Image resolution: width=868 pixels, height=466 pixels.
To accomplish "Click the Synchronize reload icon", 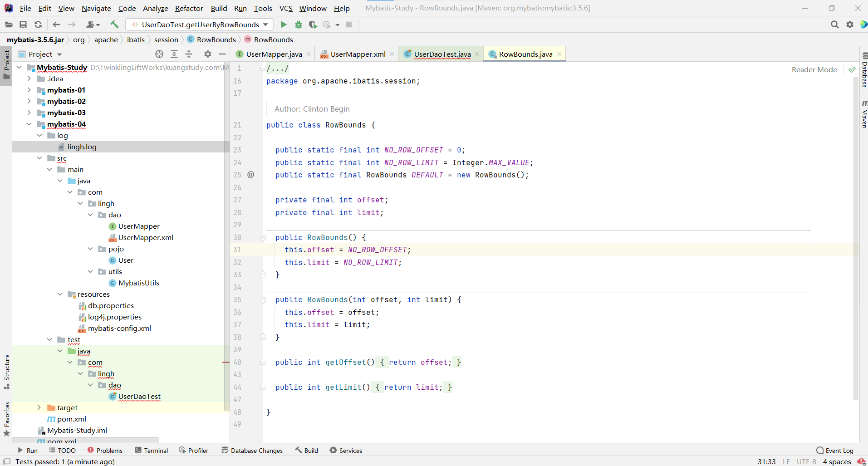I will (x=38, y=25).
